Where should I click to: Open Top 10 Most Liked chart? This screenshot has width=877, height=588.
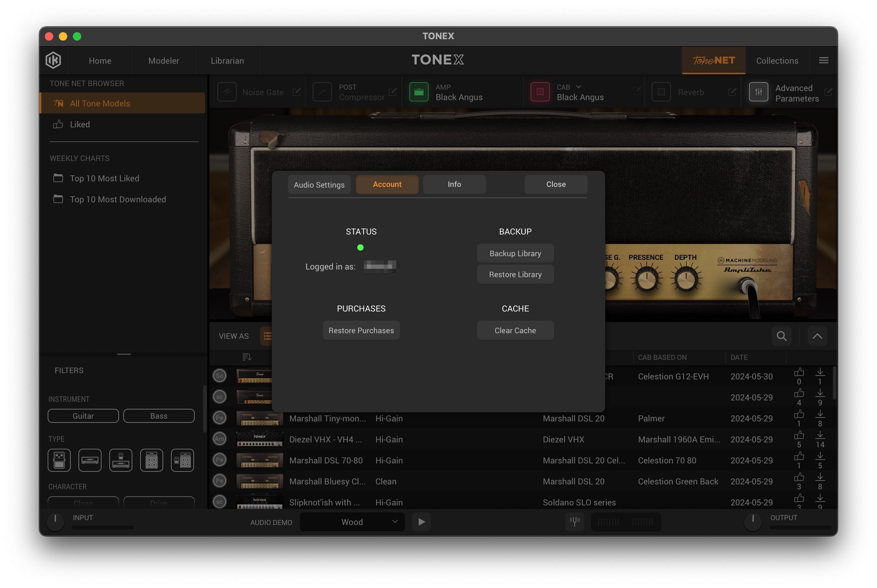104,178
